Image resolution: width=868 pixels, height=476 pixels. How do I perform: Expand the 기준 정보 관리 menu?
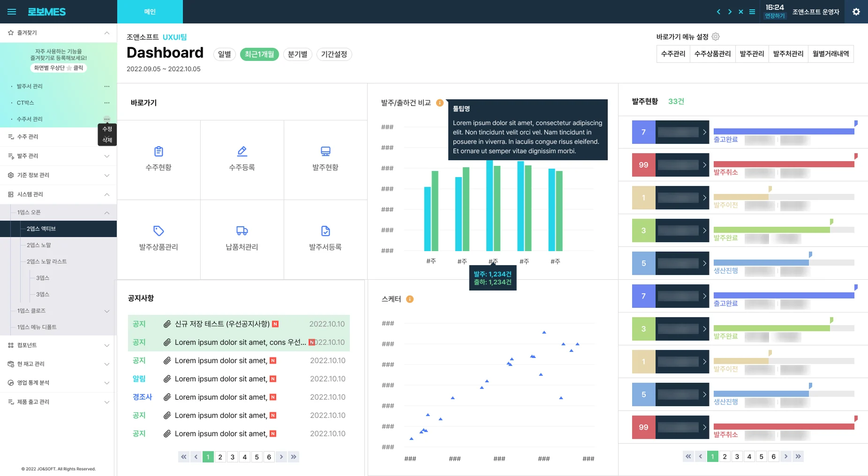click(x=107, y=175)
